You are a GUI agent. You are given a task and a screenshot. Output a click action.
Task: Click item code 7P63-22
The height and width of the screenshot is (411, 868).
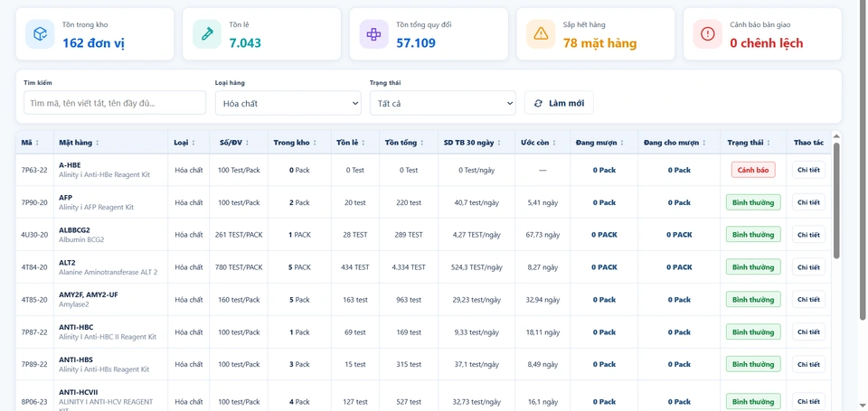click(x=34, y=170)
